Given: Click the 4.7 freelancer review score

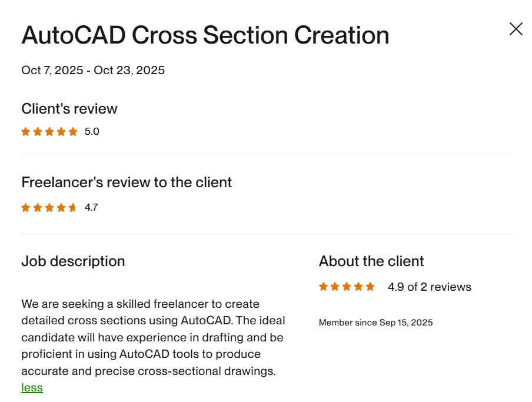Looking at the screenshot, I should click(91, 208).
